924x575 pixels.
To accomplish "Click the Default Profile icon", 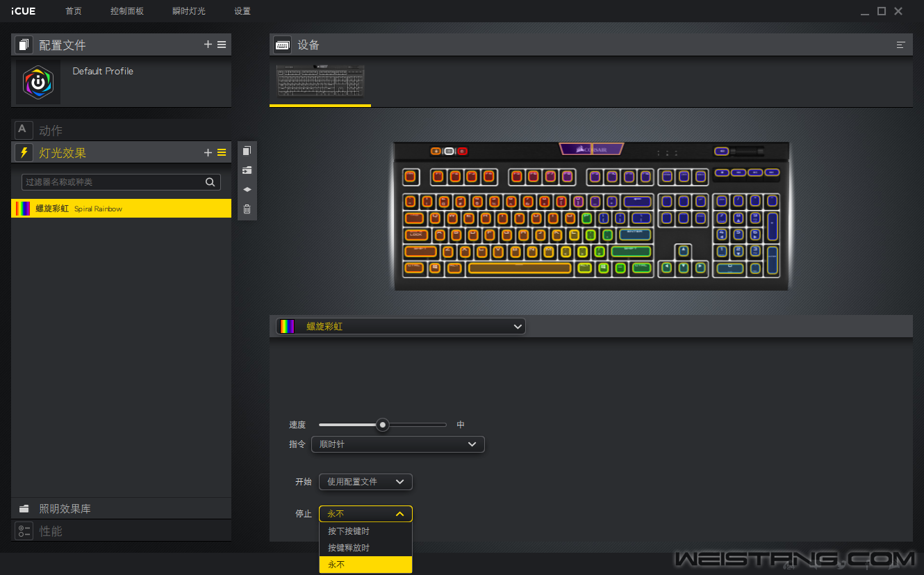I will coord(38,82).
